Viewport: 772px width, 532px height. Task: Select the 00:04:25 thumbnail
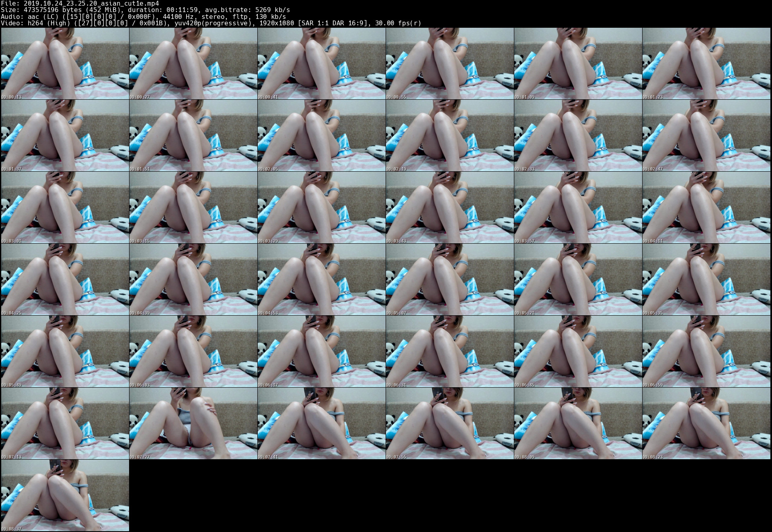coord(65,279)
